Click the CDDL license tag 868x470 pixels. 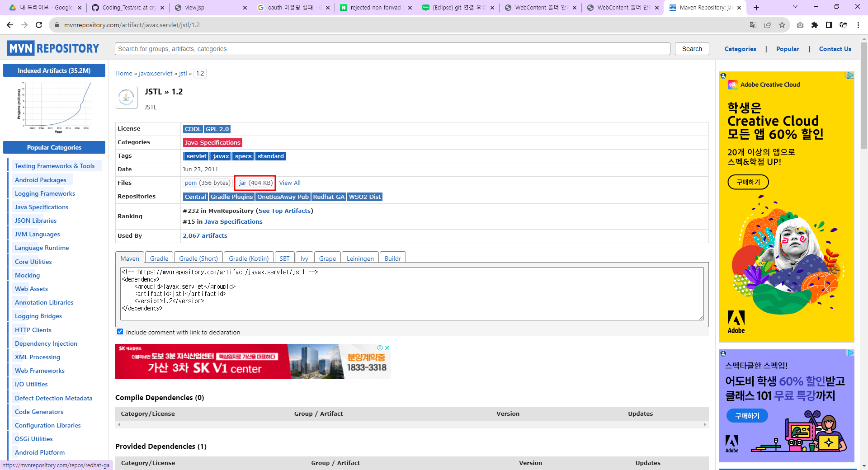193,129
